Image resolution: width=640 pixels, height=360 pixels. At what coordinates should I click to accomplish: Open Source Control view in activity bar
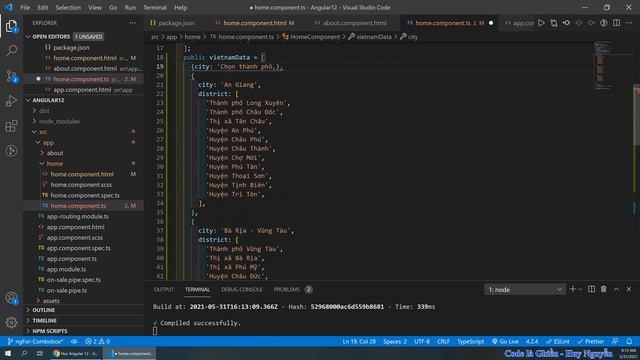pos(11,76)
